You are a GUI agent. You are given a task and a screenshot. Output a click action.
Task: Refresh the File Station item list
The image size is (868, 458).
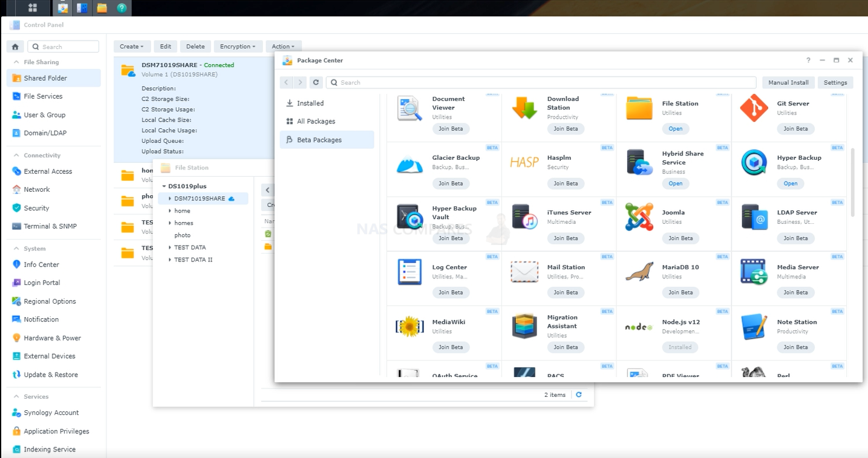[579, 394]
